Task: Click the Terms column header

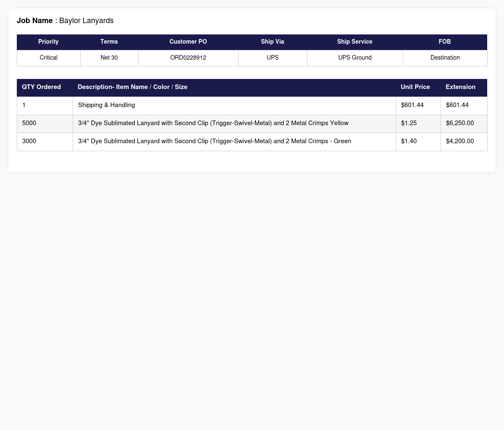Action: click(109, 42)
